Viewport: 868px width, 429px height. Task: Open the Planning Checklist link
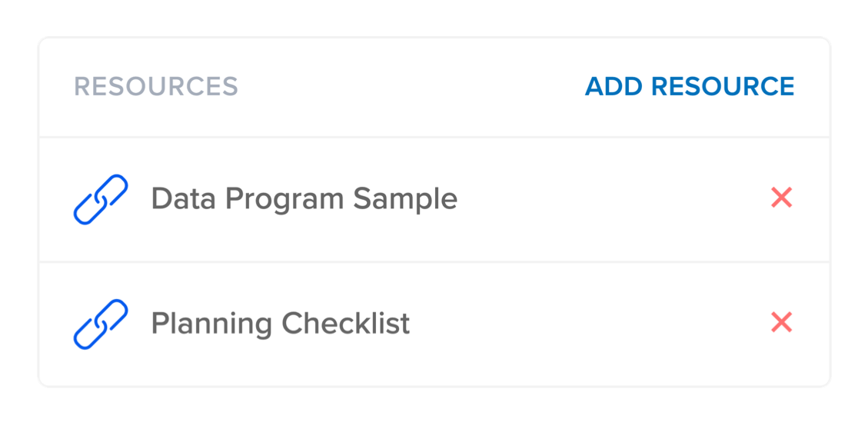coord(280,324)
